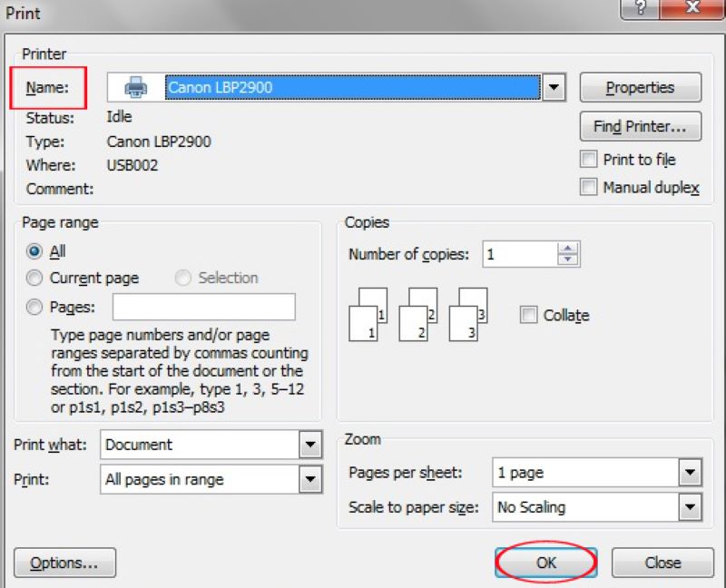Enable Manual duplex checkbox
The width and height of the screenshot is (726, 588).
(588, 187)
